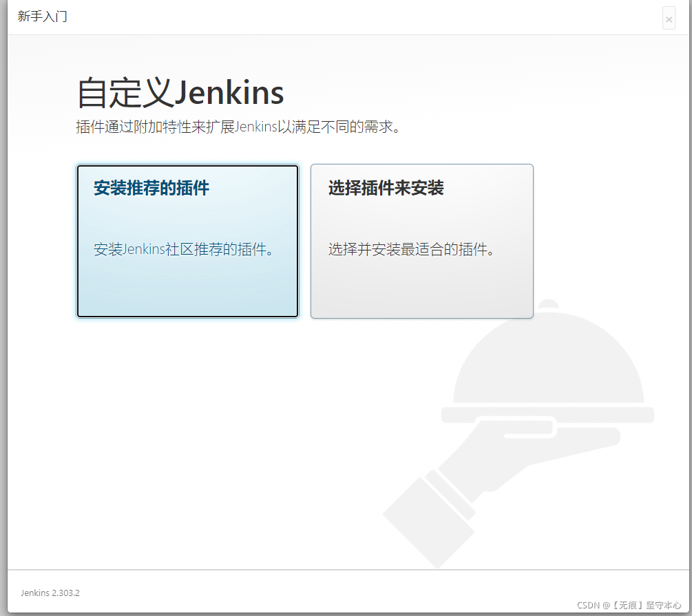Click the 新手入门 dialog title

point(43,17)
